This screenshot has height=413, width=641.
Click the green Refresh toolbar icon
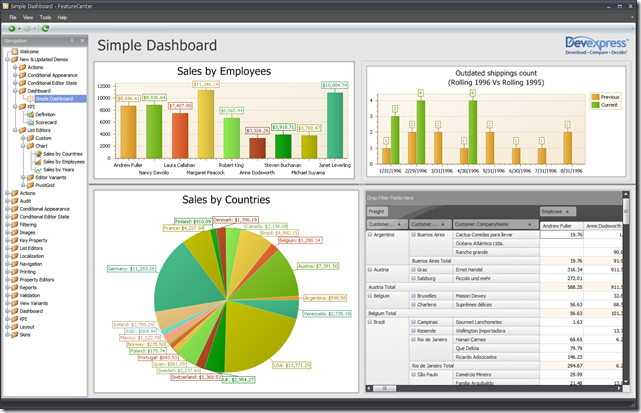(x=45, y=28)
